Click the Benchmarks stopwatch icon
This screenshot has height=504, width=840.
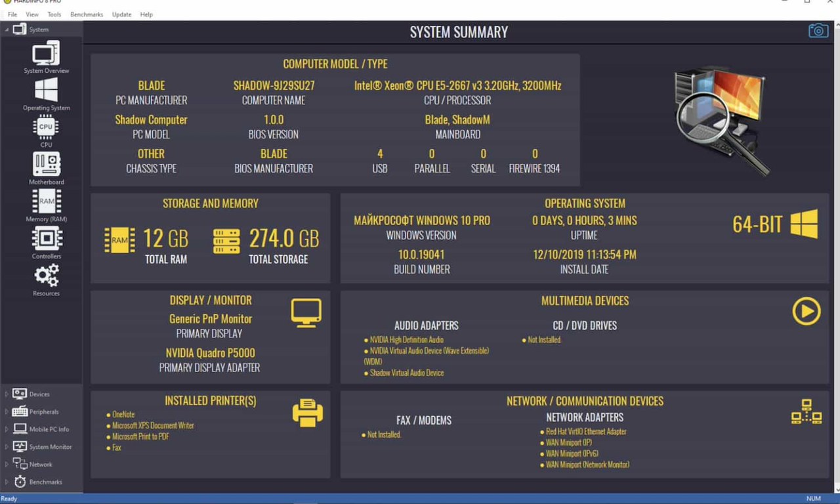point(20,482)
